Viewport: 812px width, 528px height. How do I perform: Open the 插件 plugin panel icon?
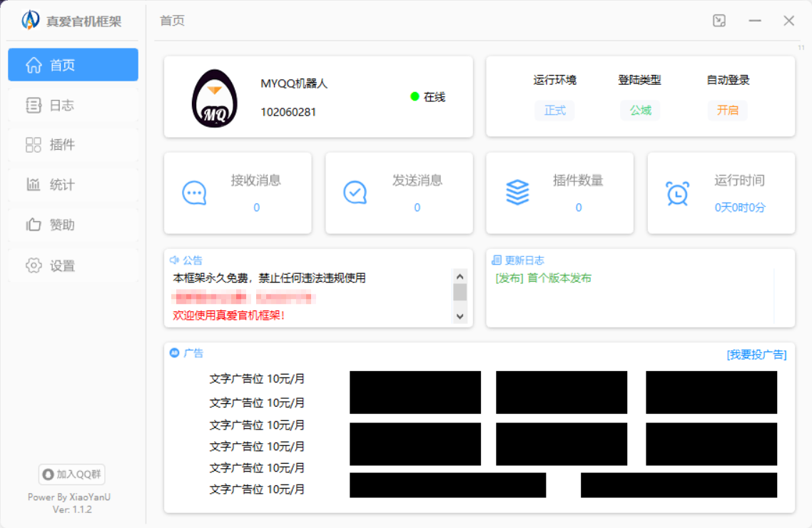(x=34, y=145)
